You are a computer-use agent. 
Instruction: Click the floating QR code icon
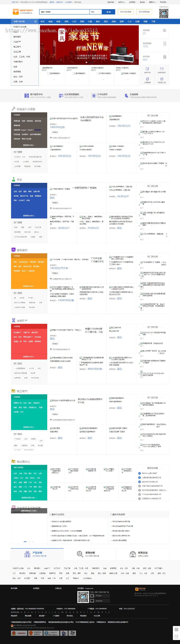176,629
